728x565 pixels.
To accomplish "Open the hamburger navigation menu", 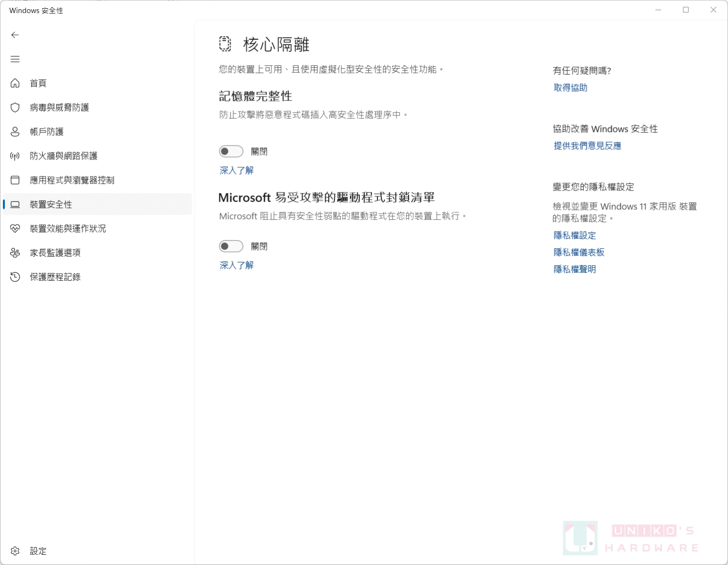I will 15,59.
